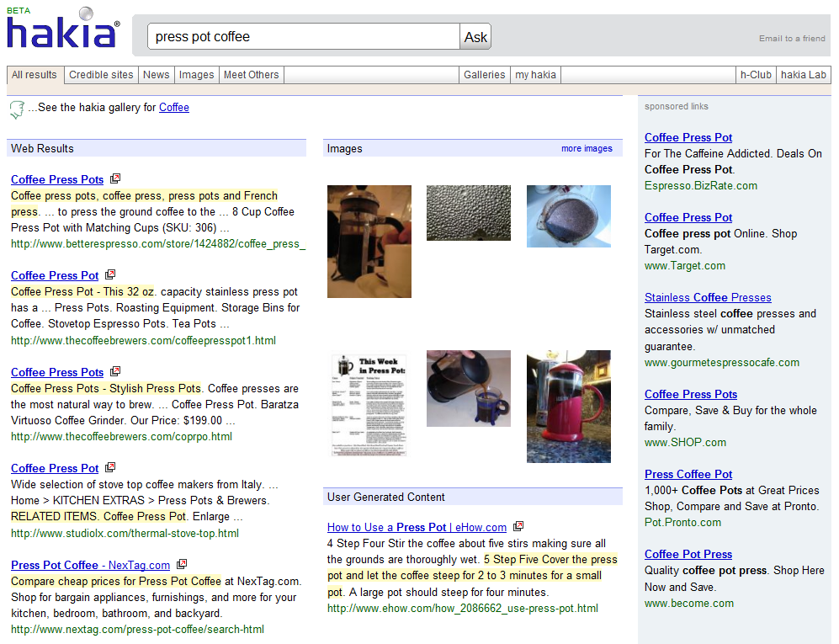Viewport: 839px width, 644px height.
Task: Click the search query input field
Action: (303, 37)
